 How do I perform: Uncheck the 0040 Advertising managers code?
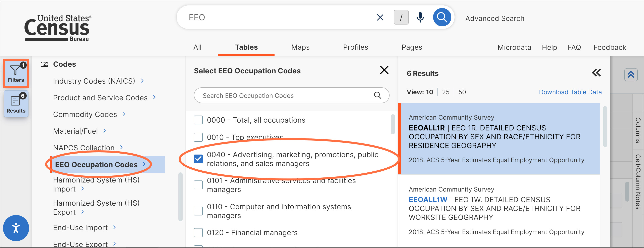click(x=198, y=159)
